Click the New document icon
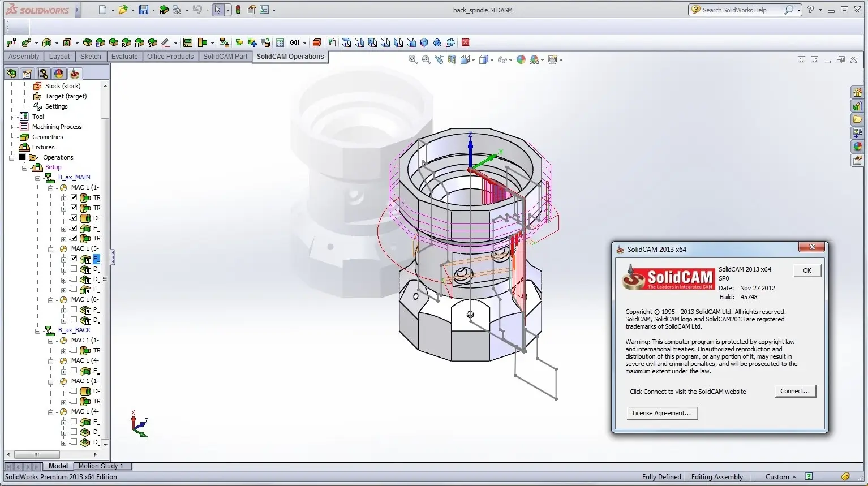This screenshot has width=868, height=486. click(x=102, y=10)
